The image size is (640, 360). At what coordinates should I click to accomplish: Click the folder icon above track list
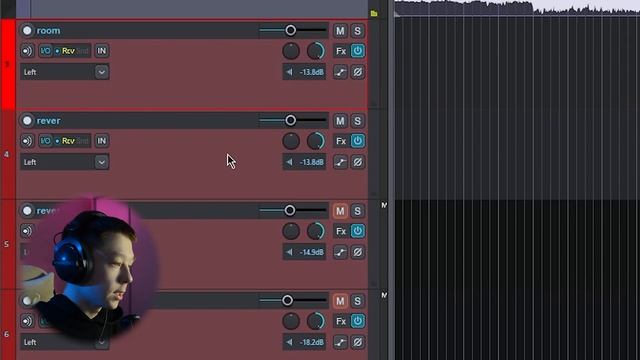pyautogui.click(x=374, y=13)
